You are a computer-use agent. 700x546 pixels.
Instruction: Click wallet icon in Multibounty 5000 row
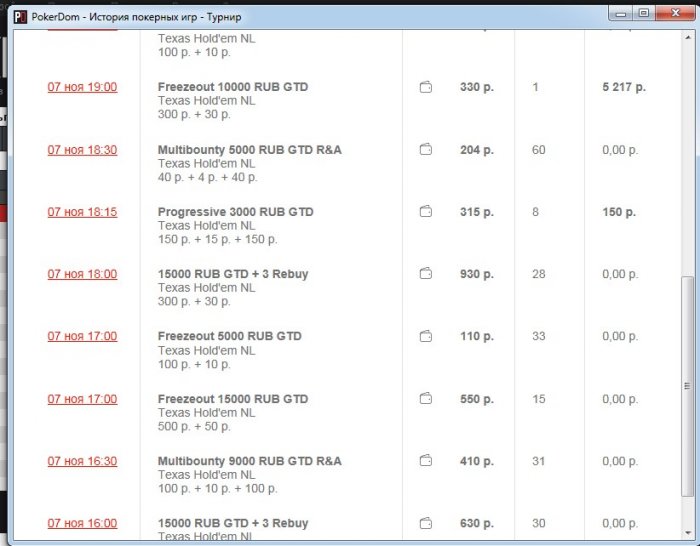426,149
